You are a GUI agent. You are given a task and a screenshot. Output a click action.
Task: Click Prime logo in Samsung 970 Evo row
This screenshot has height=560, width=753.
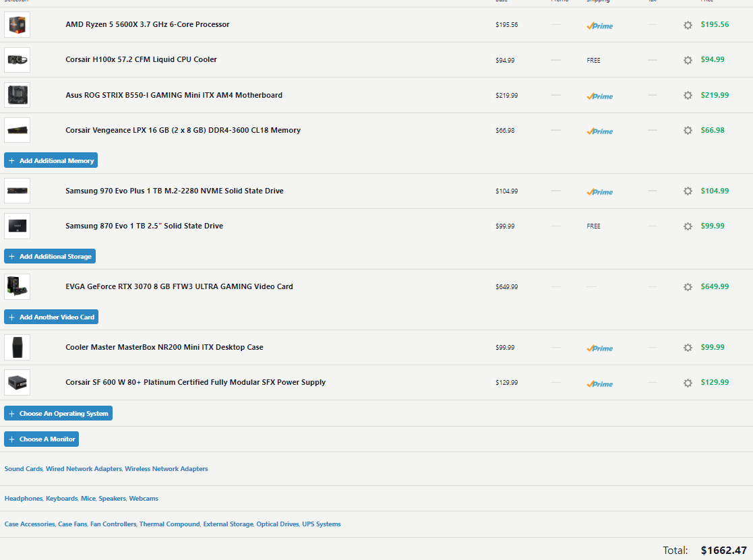click(599, 192)
